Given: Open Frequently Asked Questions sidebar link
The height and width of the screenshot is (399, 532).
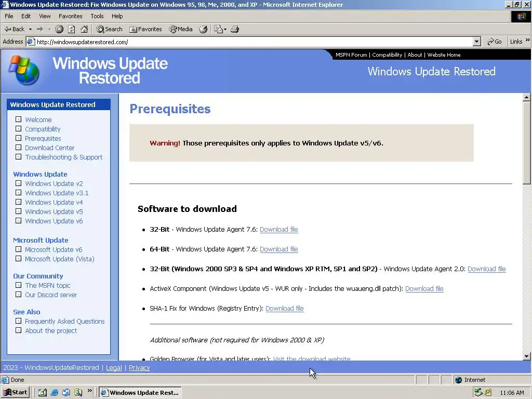Looking at the screenshot, I should (x=65, y=321).
